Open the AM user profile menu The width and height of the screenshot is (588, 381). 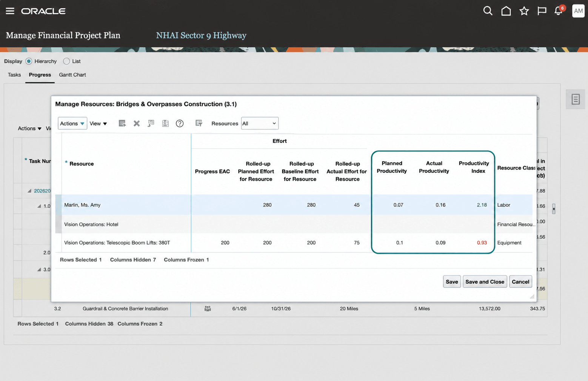(x=578, y=11)
